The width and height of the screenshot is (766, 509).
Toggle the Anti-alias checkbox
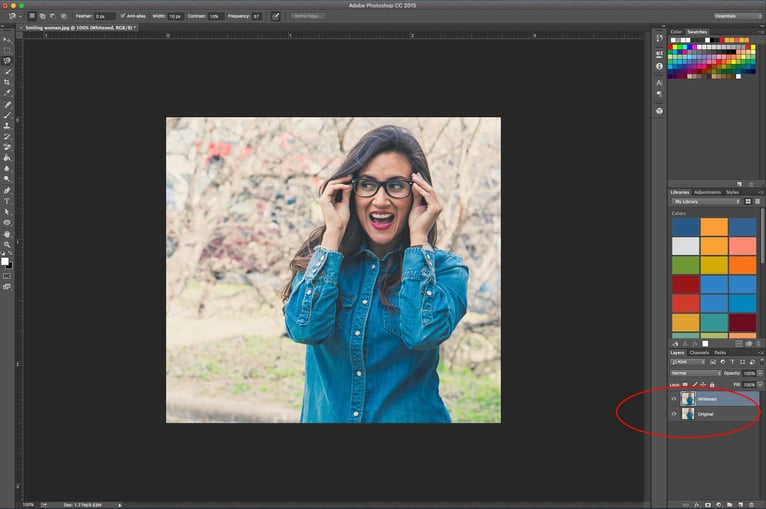click(x=123, y=16)
